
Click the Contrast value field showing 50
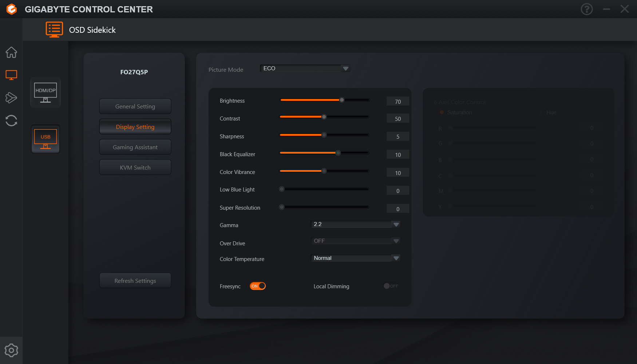pyautogui.click(x=398, y=119)
